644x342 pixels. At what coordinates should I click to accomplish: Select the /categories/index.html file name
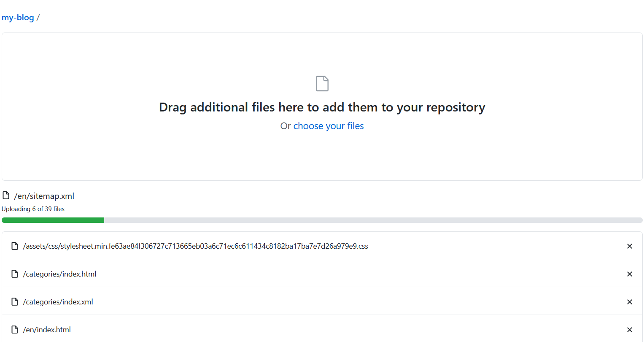[59, 274]
